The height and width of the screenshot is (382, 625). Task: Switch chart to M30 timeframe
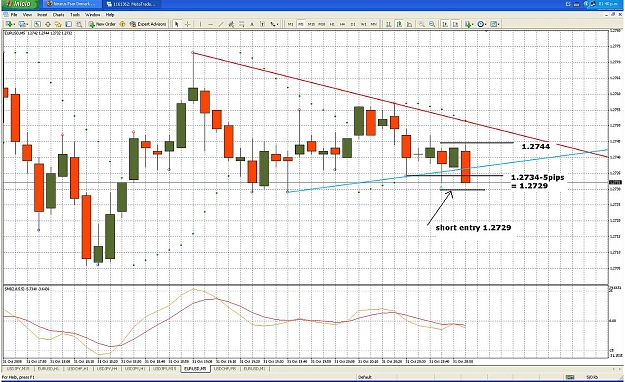(x=322, y=24)
